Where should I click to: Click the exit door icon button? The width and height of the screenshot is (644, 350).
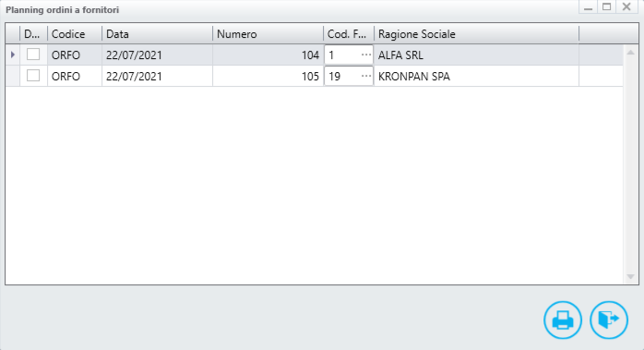pyautogui.click(x=609, y=320)
